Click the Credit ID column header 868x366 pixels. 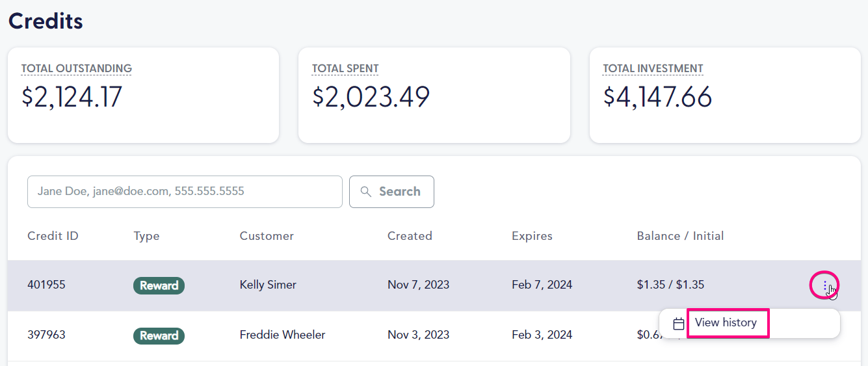point(53,236)
